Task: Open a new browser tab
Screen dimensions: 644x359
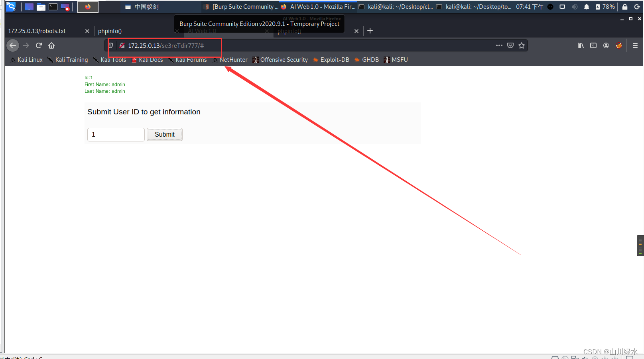Action: 370,31
